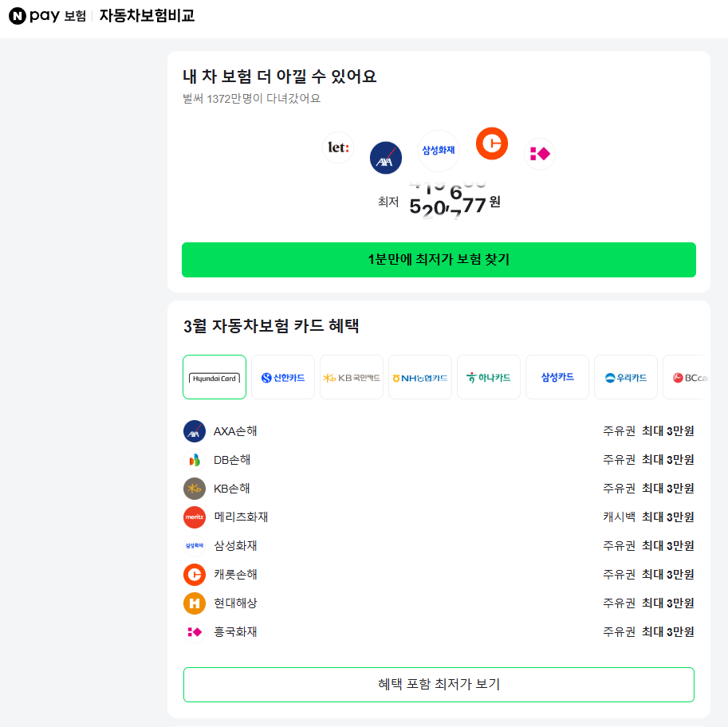
Task: Select the AXA손해 insurer logo icon
Action: coord(193,430)
